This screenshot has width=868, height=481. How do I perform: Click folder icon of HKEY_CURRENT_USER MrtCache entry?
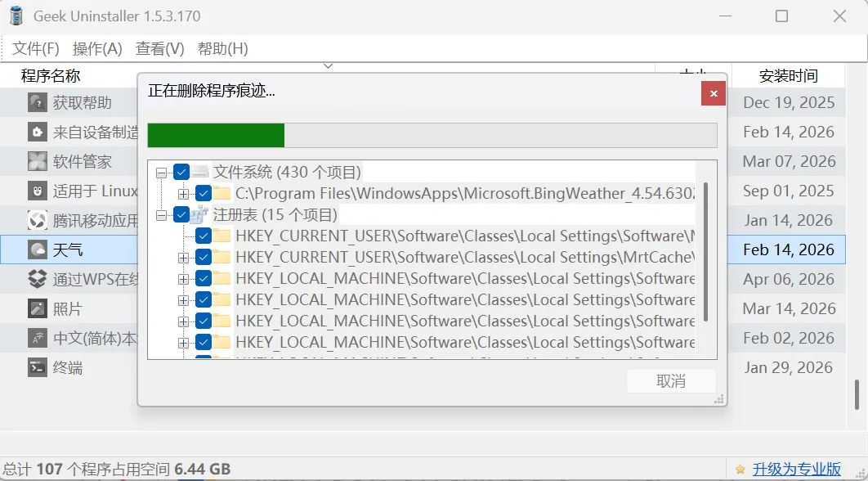coord(221,257)
